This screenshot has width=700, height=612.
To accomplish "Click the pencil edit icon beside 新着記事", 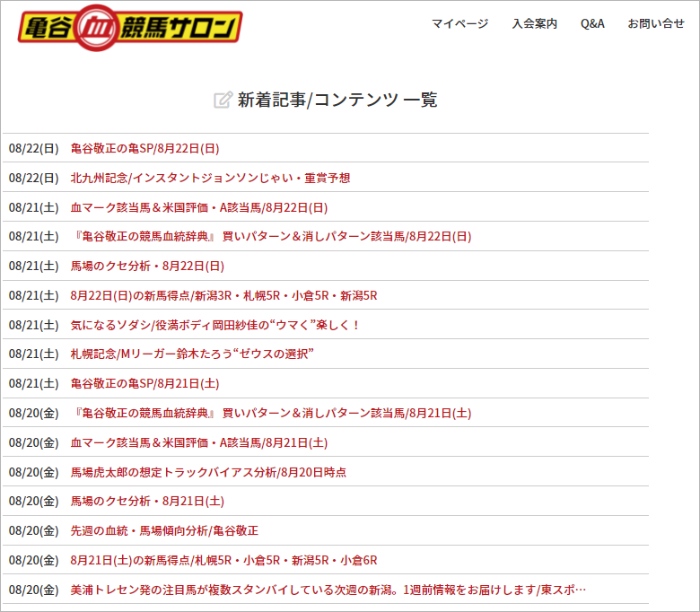I will [223, 100].
